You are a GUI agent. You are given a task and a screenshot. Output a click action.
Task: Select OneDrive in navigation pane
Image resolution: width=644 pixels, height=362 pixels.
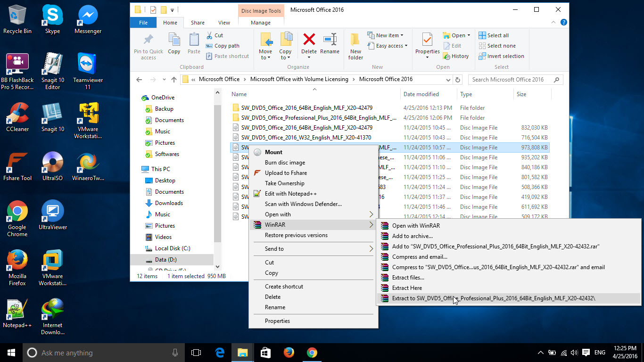point(163,98)
